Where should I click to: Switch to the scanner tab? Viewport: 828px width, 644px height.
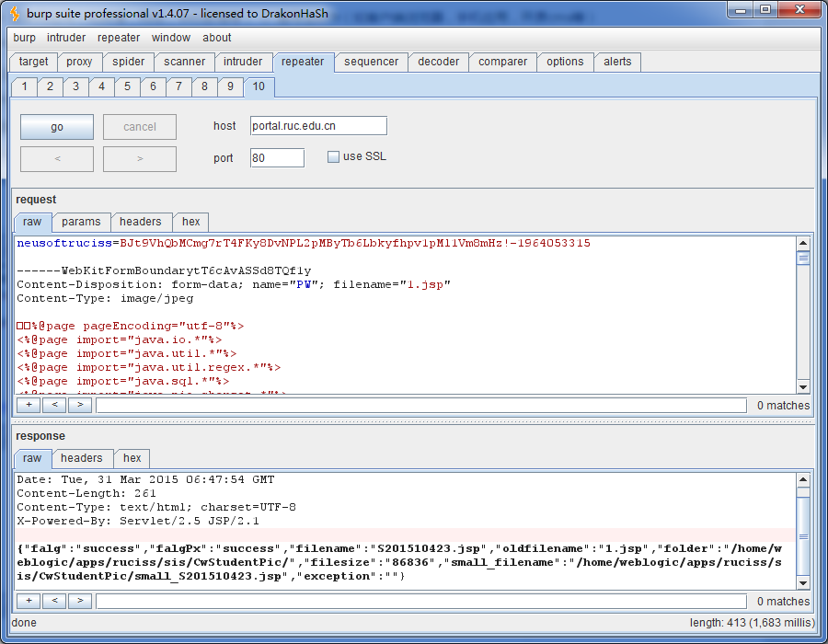pos(184,62)
